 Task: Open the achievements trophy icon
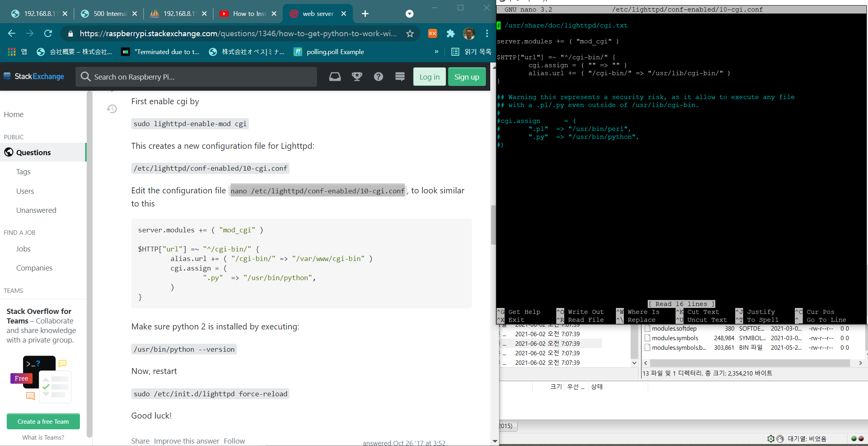tap(357, 77)
